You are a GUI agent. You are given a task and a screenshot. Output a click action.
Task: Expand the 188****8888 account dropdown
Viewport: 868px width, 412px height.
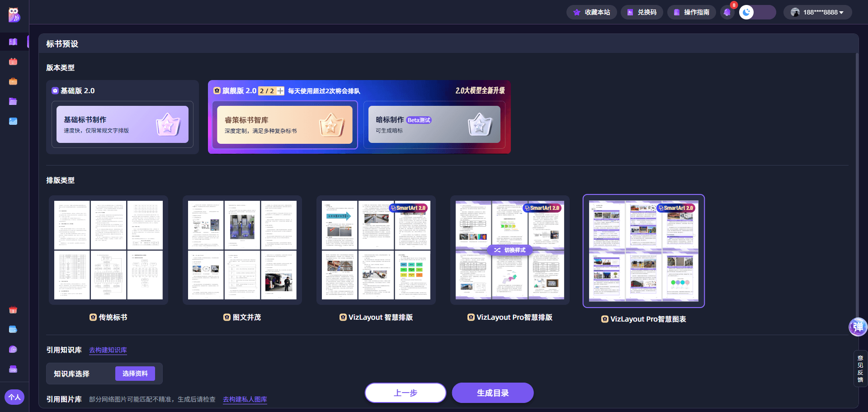[818, 12]
